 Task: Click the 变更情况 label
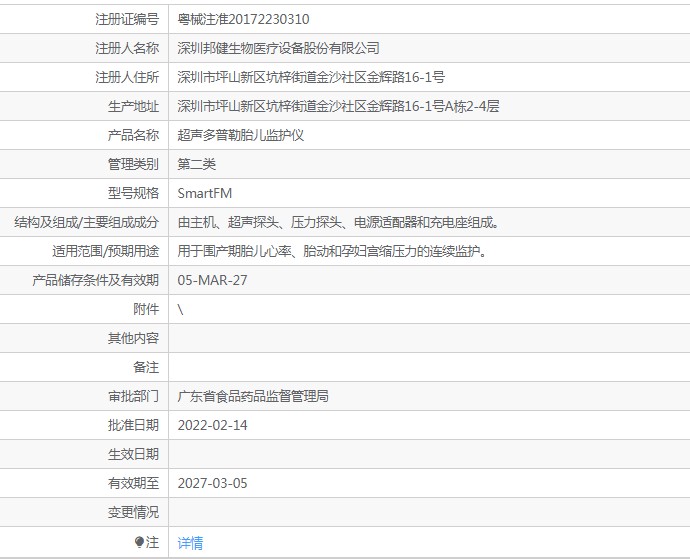pyautogui.click(x=133, y=512)
